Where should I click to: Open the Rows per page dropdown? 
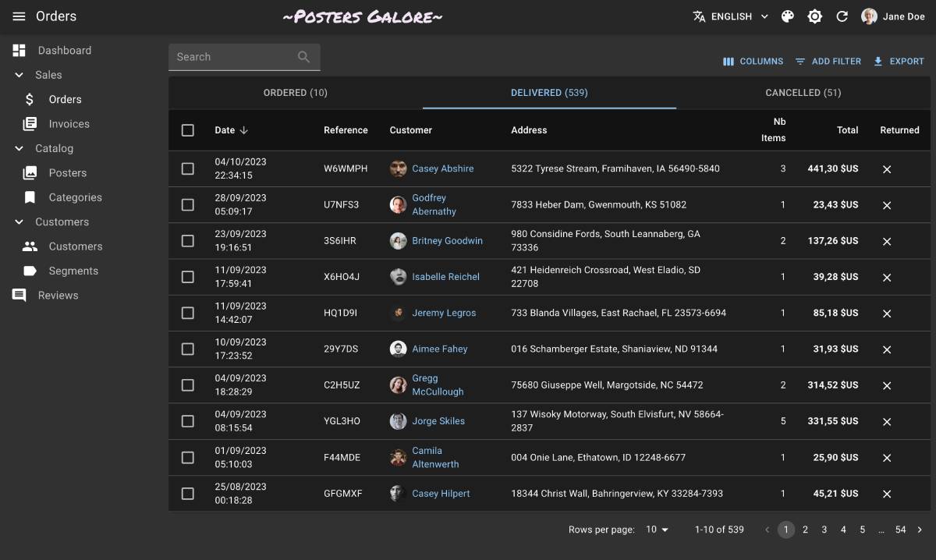pos(657,530)
